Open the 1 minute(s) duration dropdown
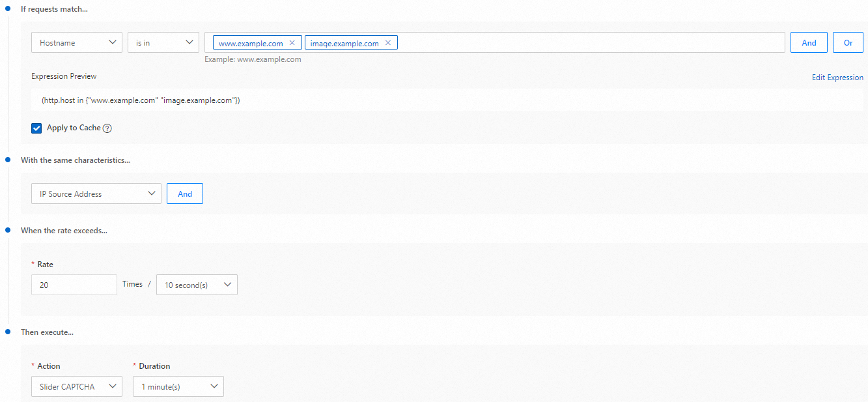 [178, 386]
